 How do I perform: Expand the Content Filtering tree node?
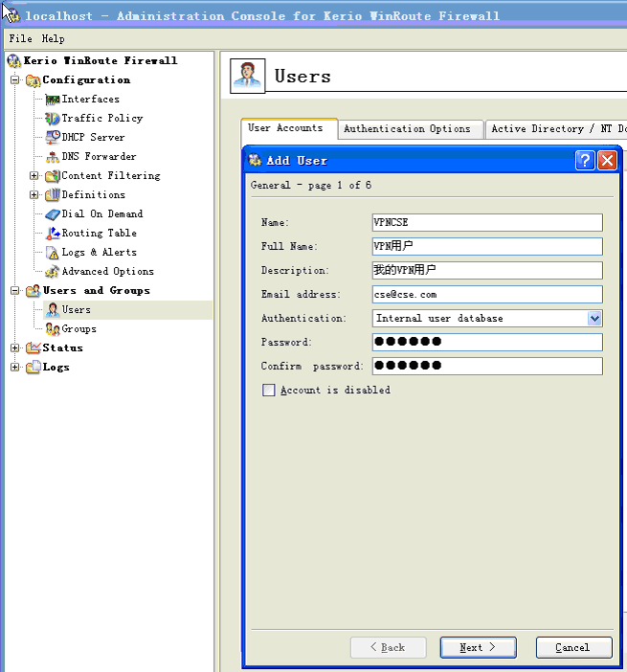34,176
